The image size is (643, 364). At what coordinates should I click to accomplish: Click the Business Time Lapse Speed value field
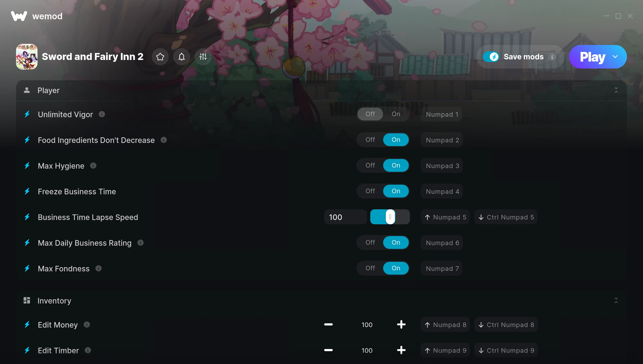[345, 217]
